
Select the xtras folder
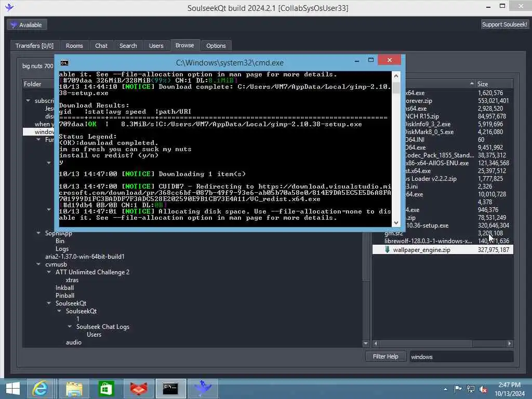[x=72, y=280]
